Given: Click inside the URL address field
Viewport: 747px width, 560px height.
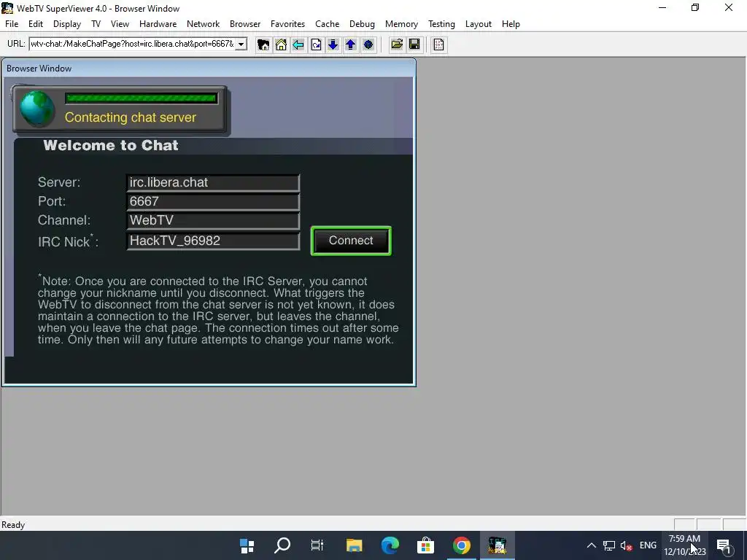Looking at the screenshot, I should pos(132,44).
